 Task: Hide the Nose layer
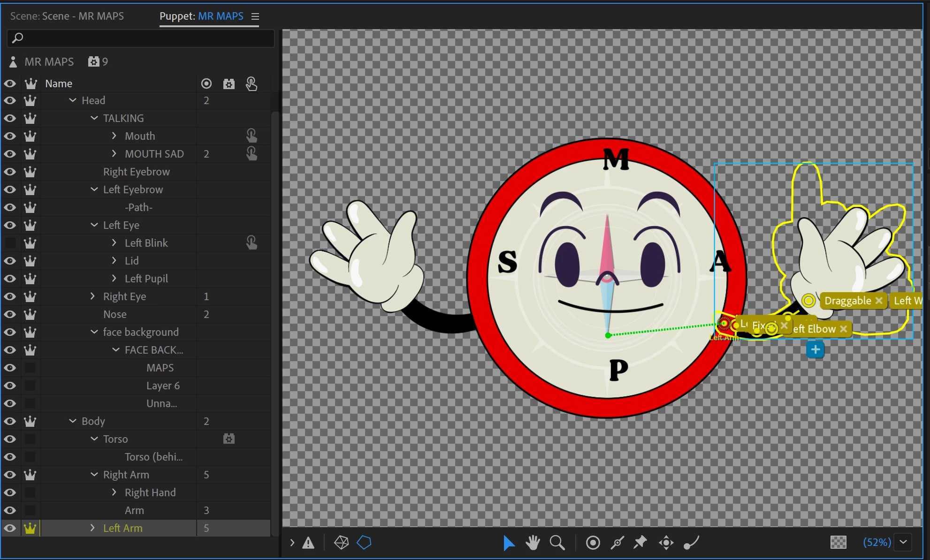click(x=10, y=314)
